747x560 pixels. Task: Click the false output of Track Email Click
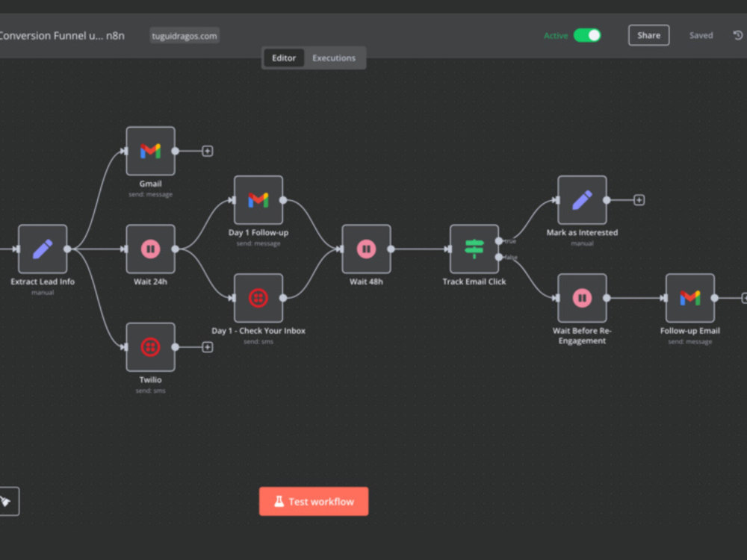(x=499, y=257)
